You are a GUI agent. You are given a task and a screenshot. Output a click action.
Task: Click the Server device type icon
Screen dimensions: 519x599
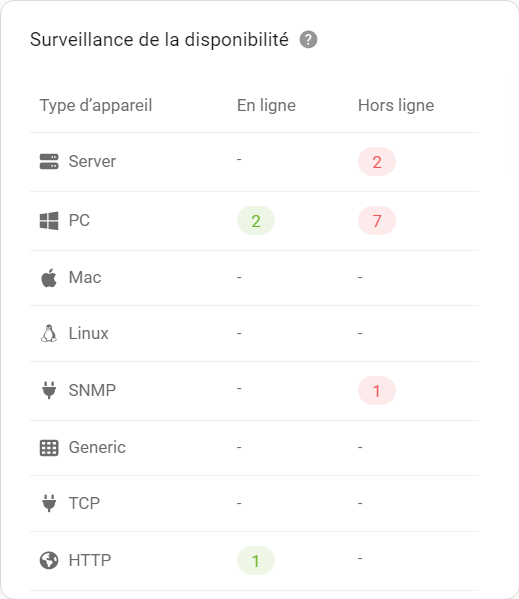[49, 162]
